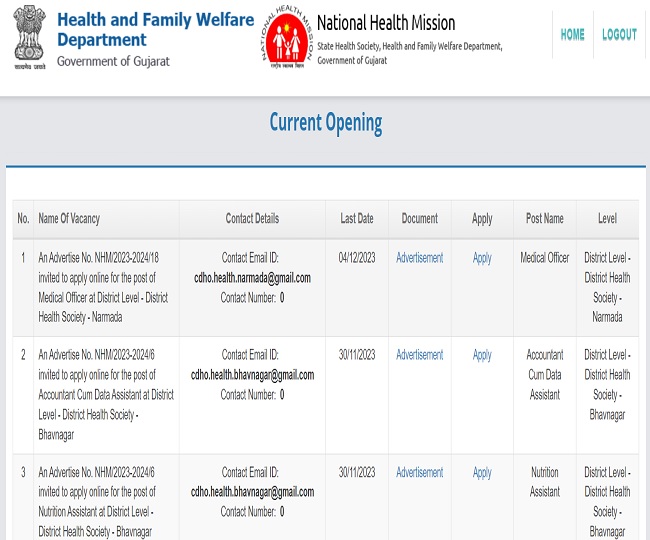
Task: Click the National Health Mission heading text
Action: (386, 23)
